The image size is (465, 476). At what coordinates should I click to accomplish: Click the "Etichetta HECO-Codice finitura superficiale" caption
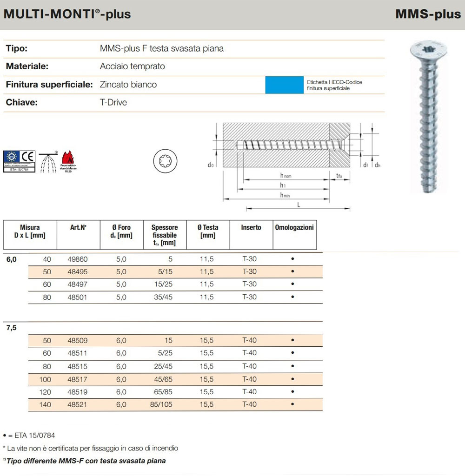[334, 85]
